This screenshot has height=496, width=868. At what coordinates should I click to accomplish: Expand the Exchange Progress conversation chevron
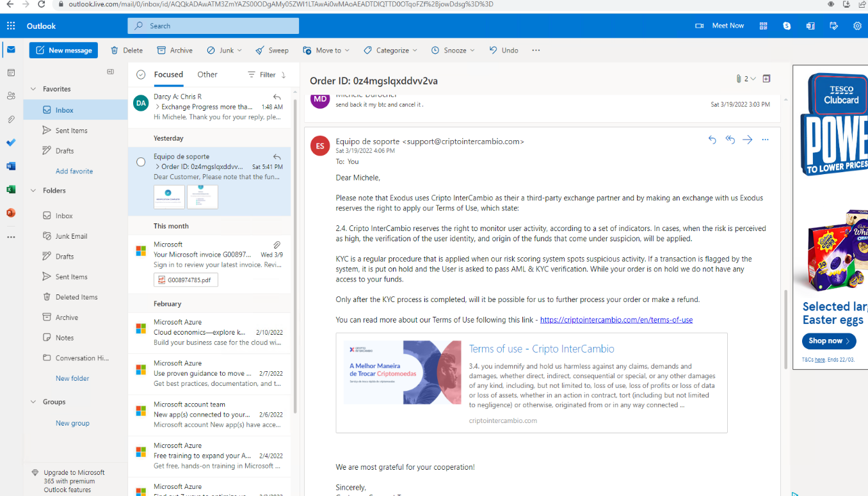pos(157,107)
